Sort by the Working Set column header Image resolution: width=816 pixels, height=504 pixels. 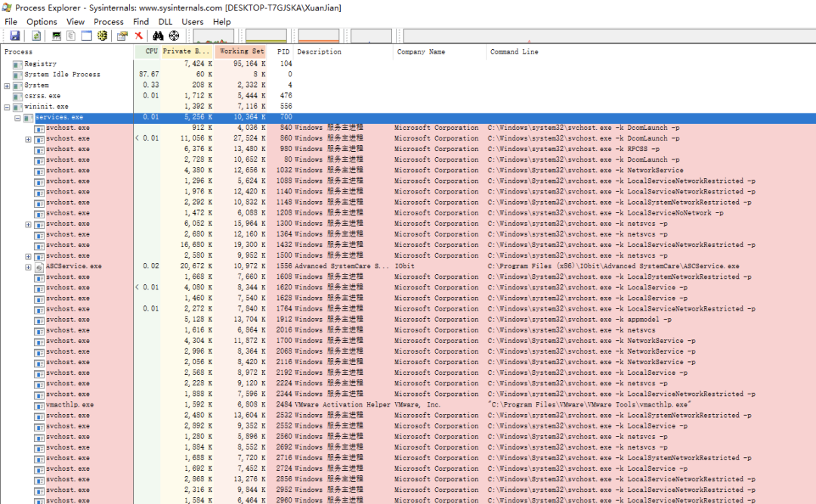click(242, 52)
